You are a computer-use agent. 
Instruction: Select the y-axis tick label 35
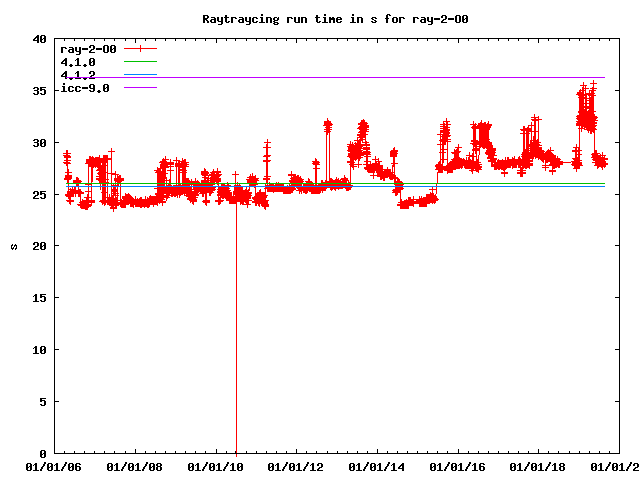tap(38, 91)
